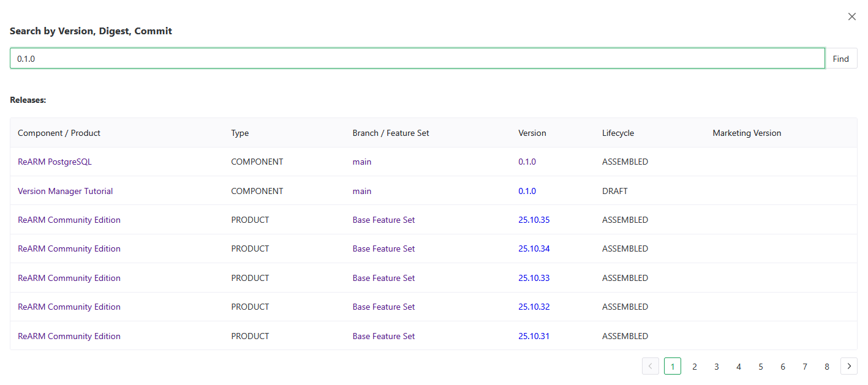This screenshot has height=385, width=868.
Task: Open release version 25.10.34
Action: tap(534, 249)
